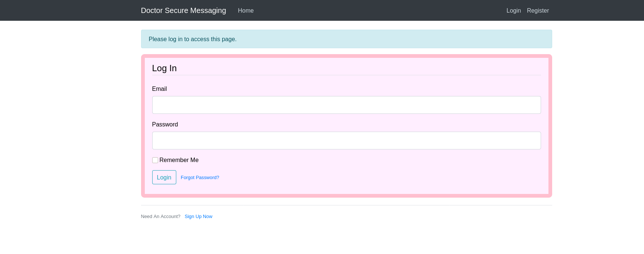Click the 'Need An Account?' text
The image size is (644, 254).
point(160,217)
